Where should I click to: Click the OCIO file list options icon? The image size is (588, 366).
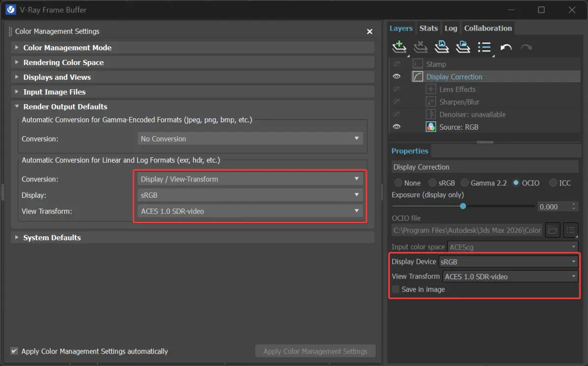(570, 230)
